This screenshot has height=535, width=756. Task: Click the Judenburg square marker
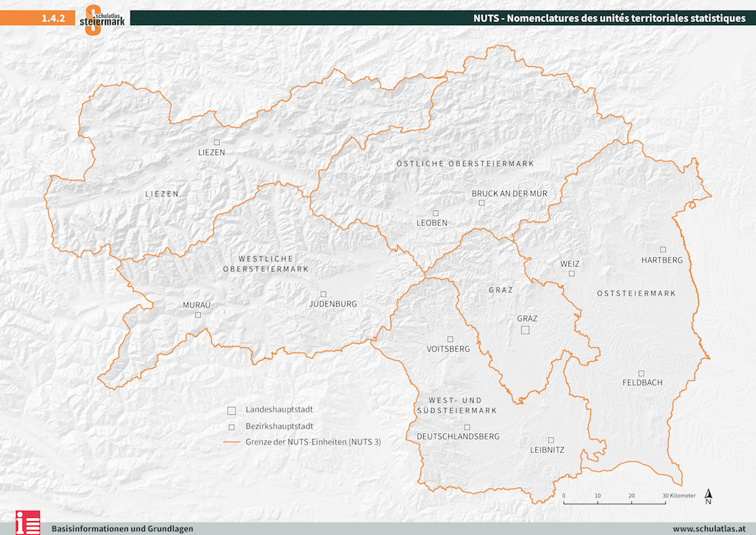click(324, 293)
